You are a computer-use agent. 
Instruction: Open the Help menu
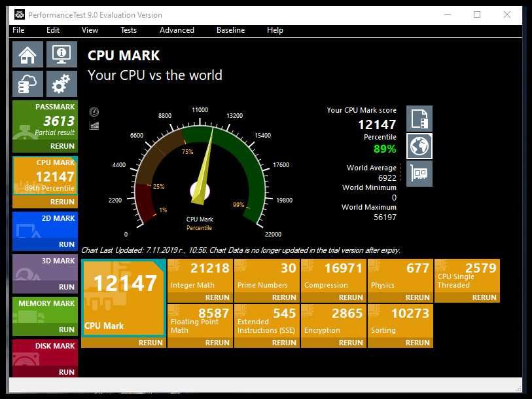[275, 30]
